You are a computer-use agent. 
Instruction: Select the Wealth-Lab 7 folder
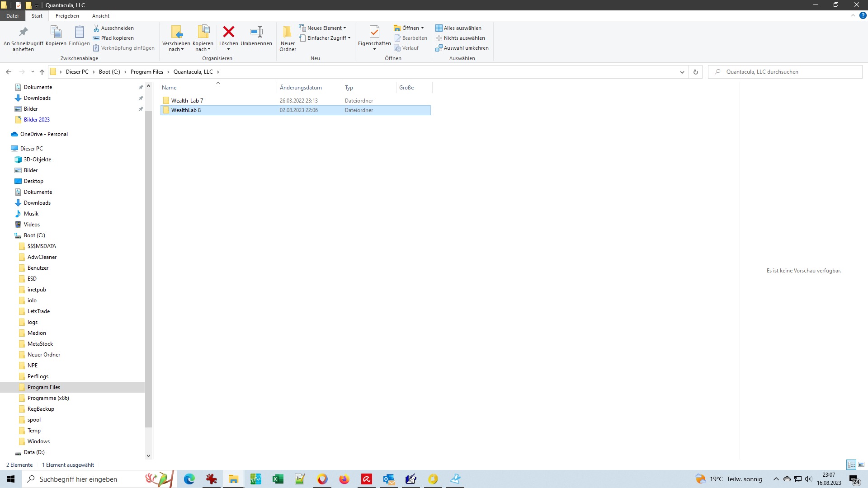295,101
